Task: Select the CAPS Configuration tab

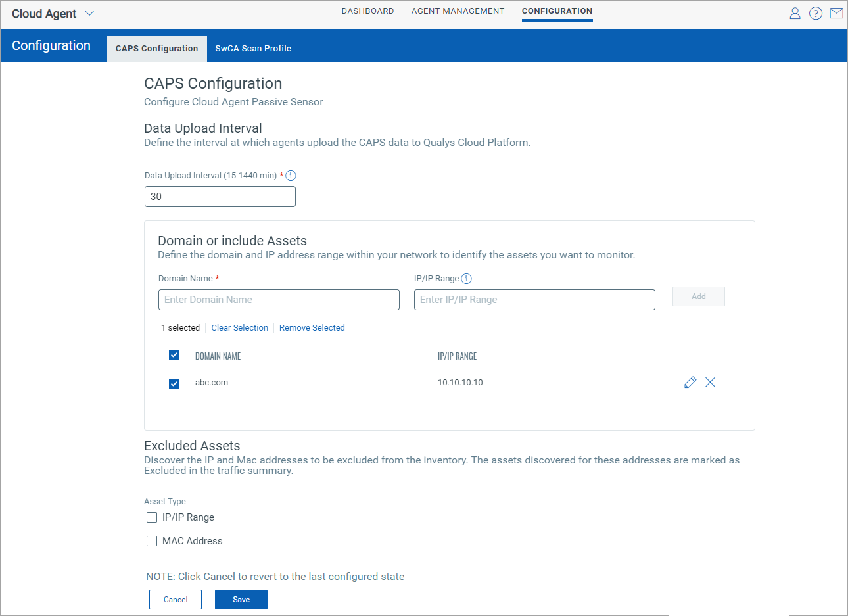Action: (156, 49)
